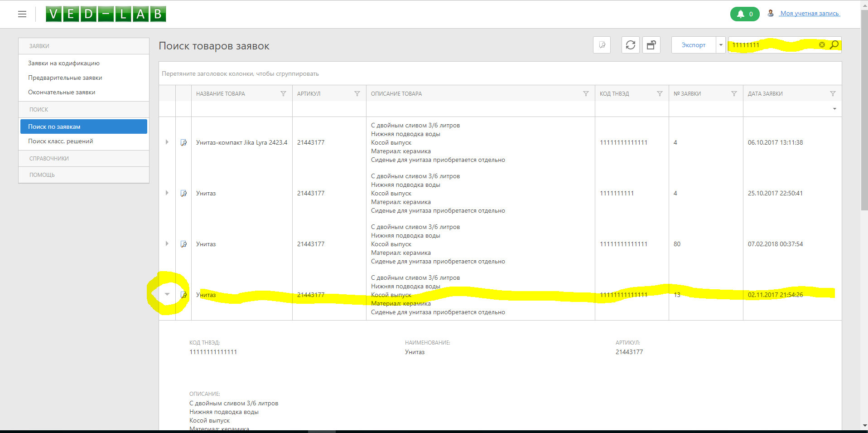Expand the row with request 80
Screen dimensions: 868x433
167,243
